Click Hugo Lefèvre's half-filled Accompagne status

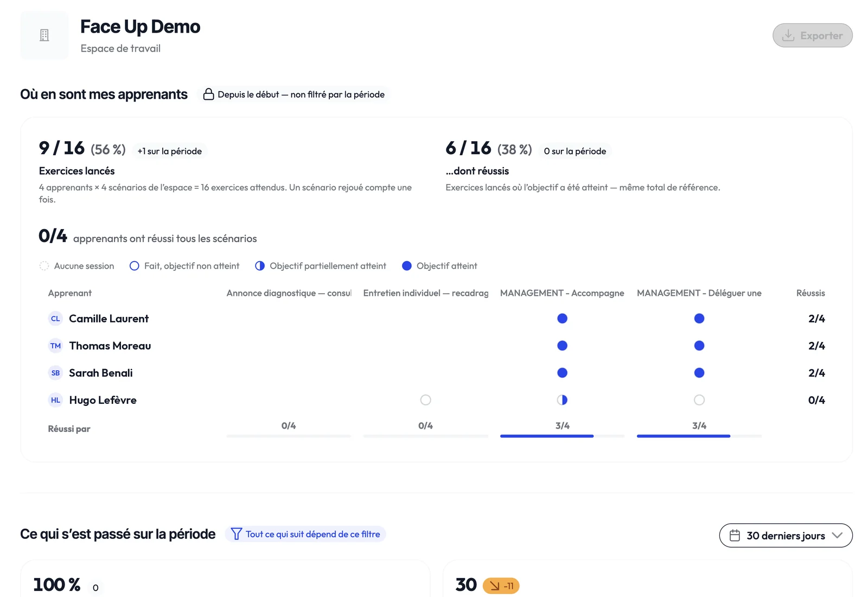[x=562, y=400]
